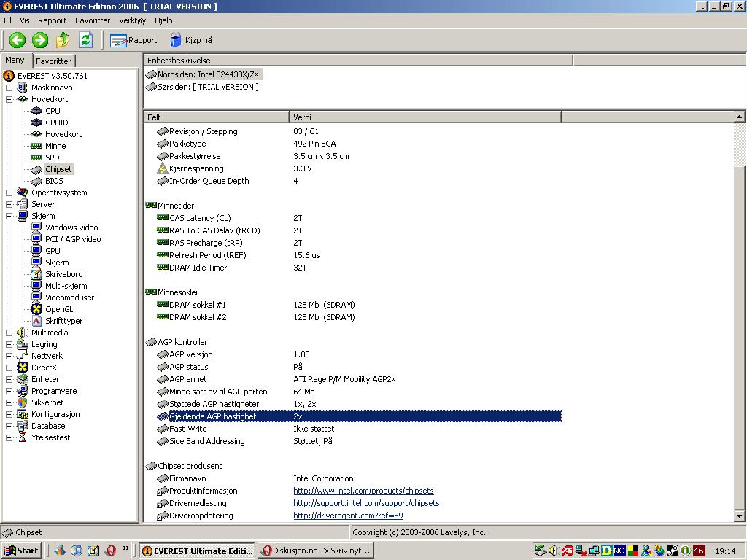Select the CAS Latency (CL) row
The image size is (747, 560).
pos(352,218)
